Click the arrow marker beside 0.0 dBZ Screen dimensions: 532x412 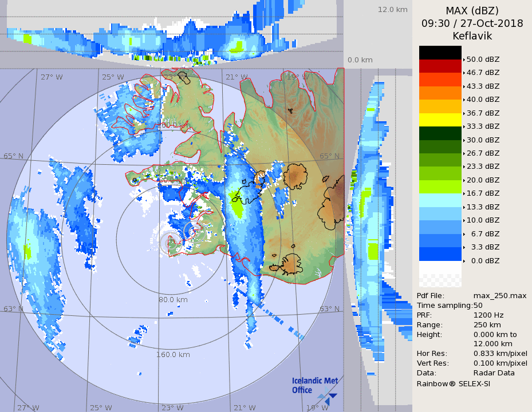(464, 261)
